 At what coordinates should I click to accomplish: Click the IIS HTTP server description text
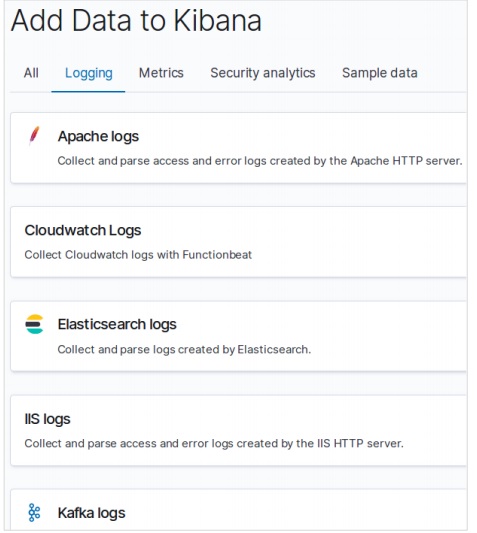214,444
